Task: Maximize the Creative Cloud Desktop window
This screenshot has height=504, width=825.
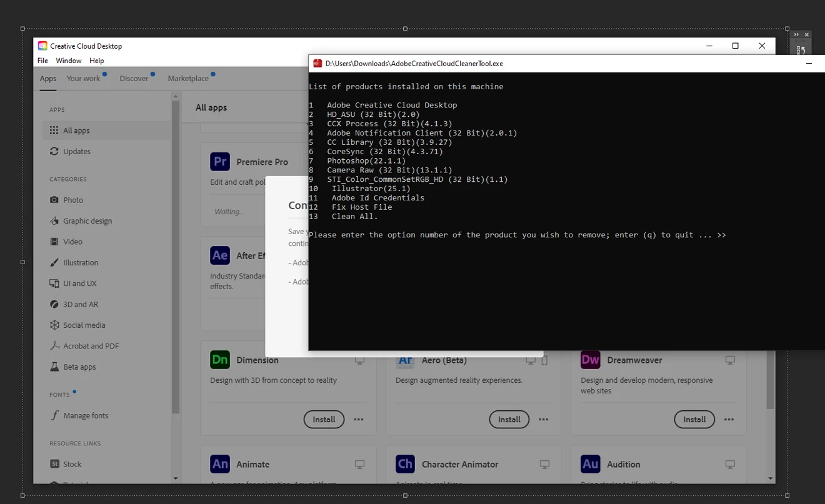Action: [736, 46]
